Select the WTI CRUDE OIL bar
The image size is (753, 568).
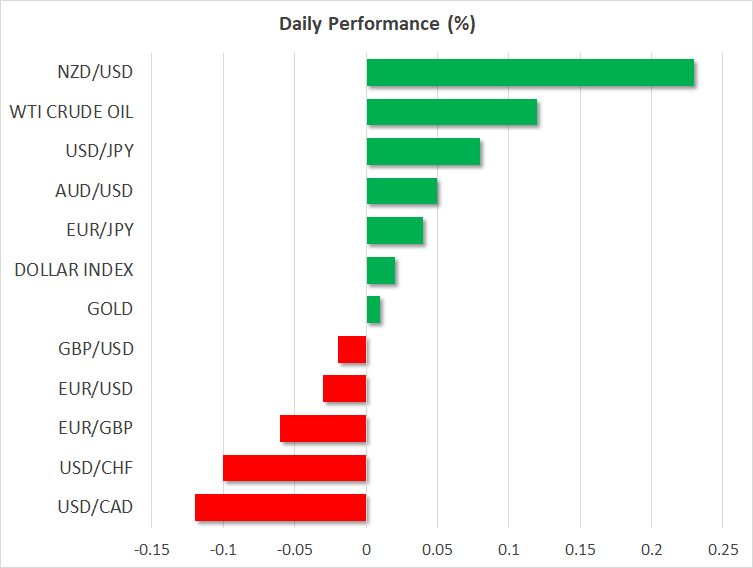point(452,112)
